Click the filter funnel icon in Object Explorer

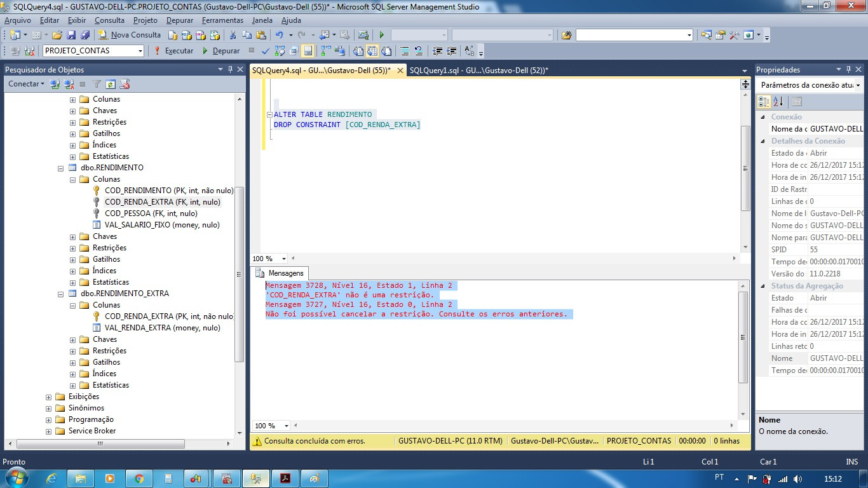[97, 84]
